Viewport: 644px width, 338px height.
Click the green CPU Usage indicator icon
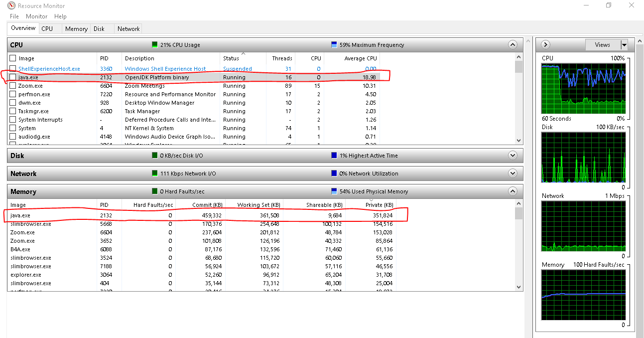point(155,44)
